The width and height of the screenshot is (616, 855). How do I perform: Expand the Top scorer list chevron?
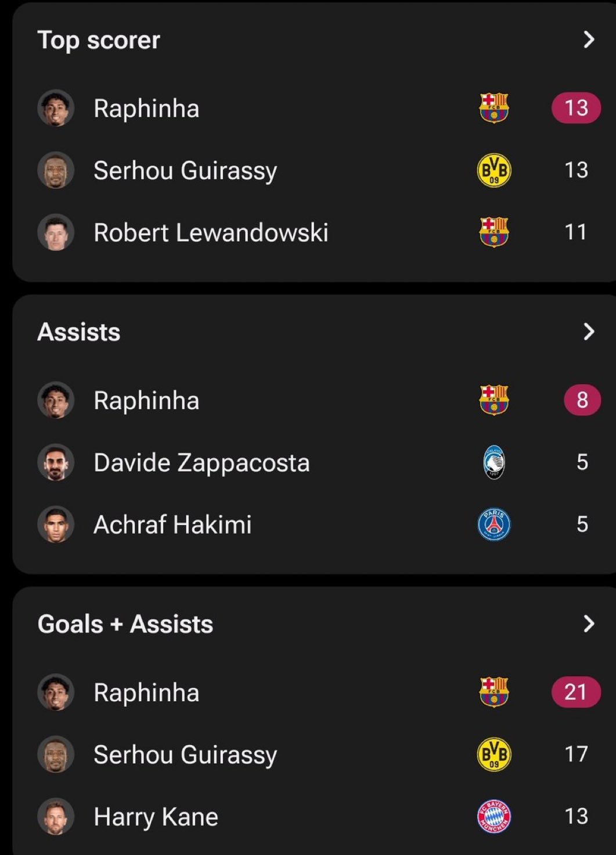589,39
